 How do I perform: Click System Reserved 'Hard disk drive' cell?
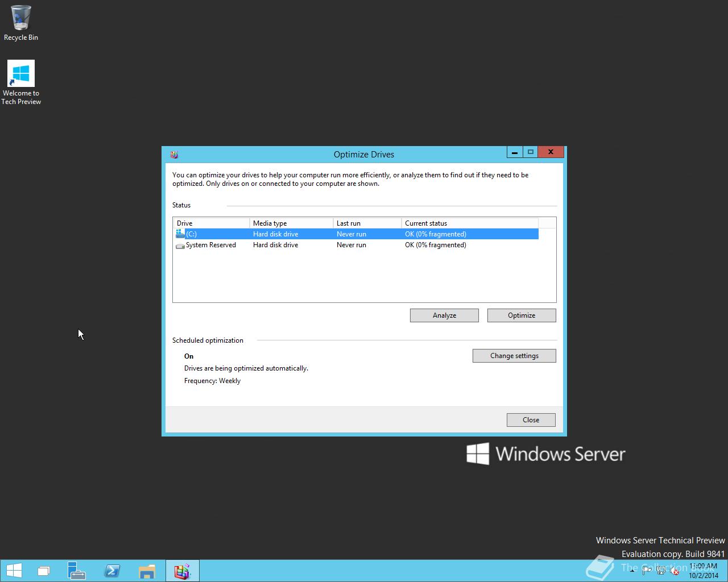pos(275,245)
